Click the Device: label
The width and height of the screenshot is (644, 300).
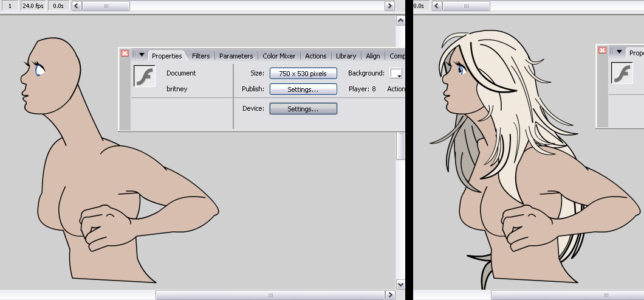coord(253,109)
